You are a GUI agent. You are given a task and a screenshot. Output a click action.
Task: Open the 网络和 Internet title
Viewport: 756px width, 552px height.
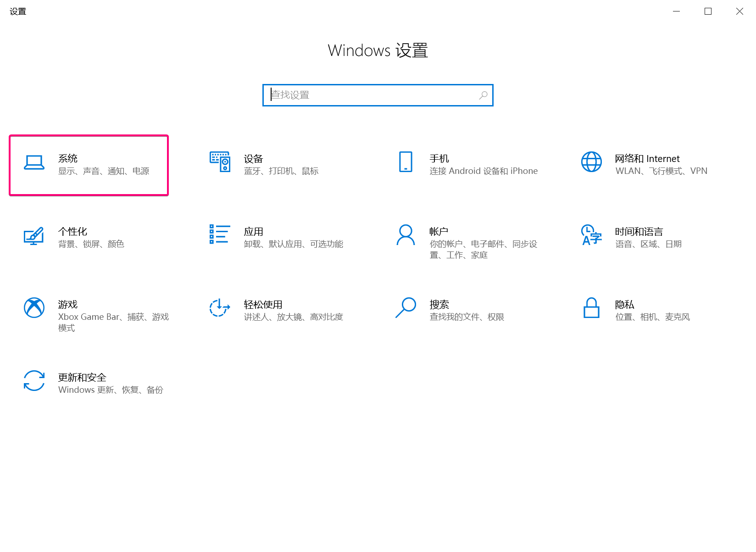(x=647, y=158)
